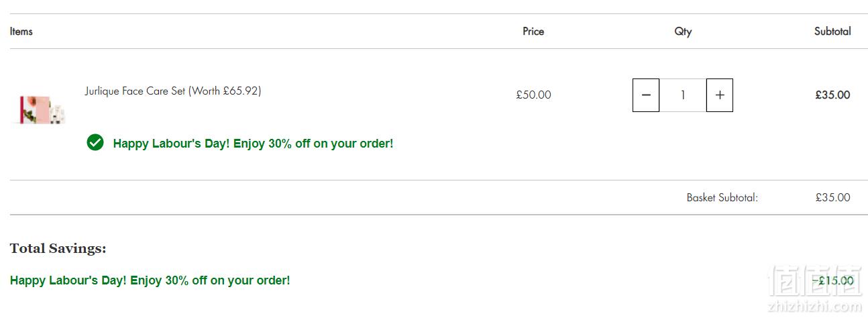
Task: Click the Price column header
Action: 533,31
